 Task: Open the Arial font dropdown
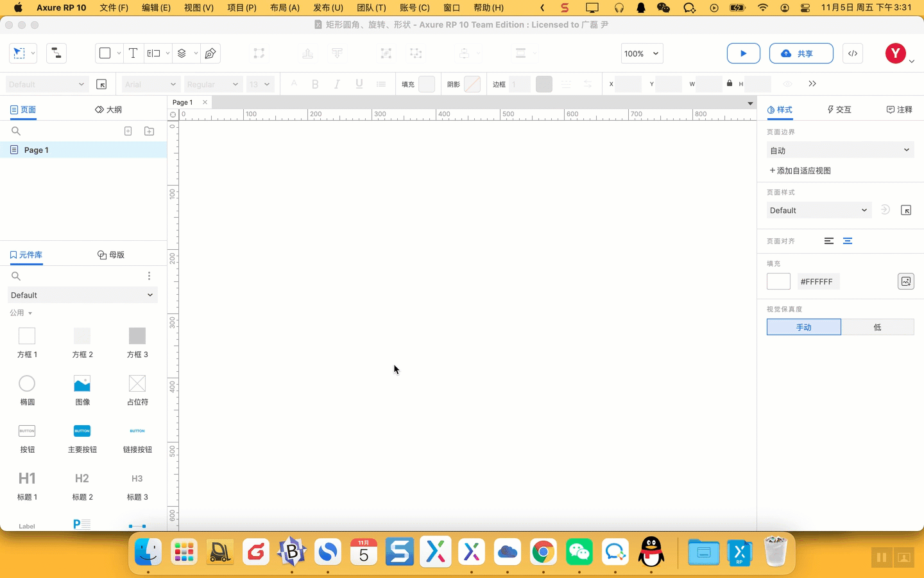tap(150, 84)
